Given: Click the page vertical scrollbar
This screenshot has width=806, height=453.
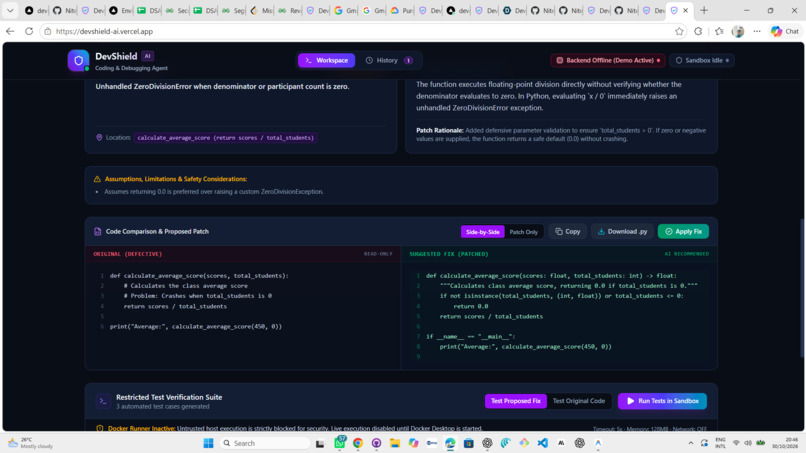Looking at the screenshot, I should pyautogui.click(x=802, y=288).
